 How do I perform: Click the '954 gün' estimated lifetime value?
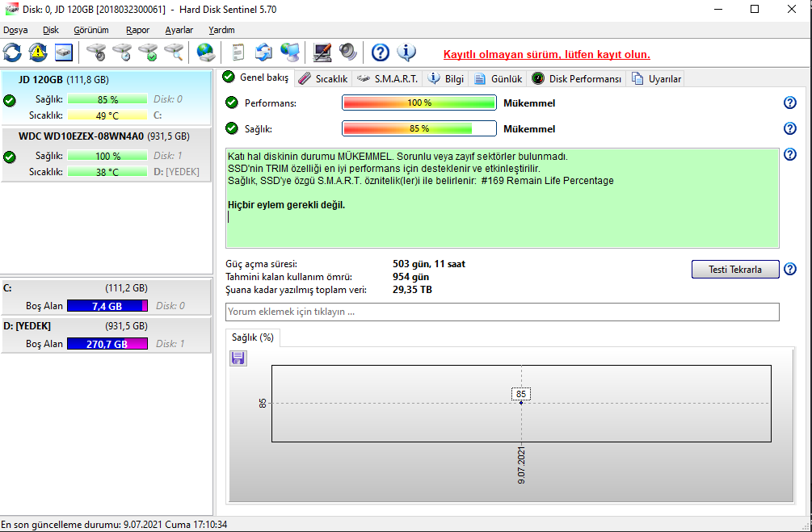[410, 277]
